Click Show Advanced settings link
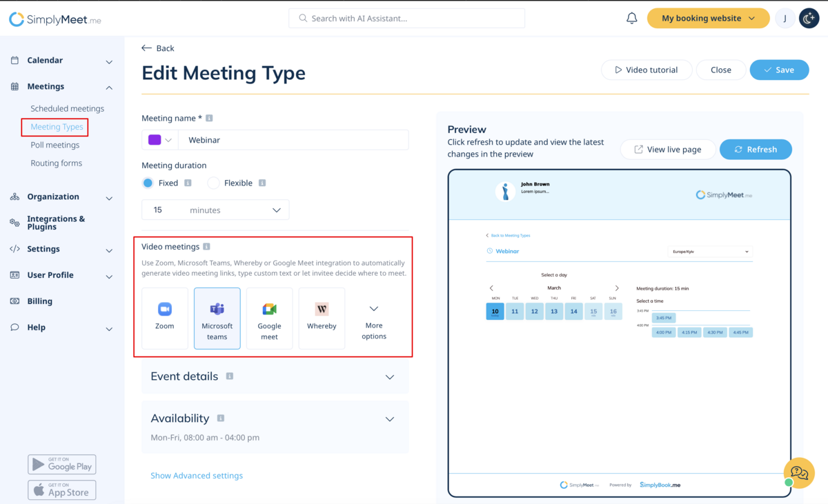The width and height of the screenshot is (828, 504). (197, 476)
